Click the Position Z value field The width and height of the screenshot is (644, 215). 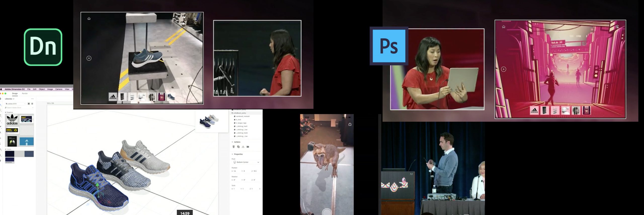(255, 171)
